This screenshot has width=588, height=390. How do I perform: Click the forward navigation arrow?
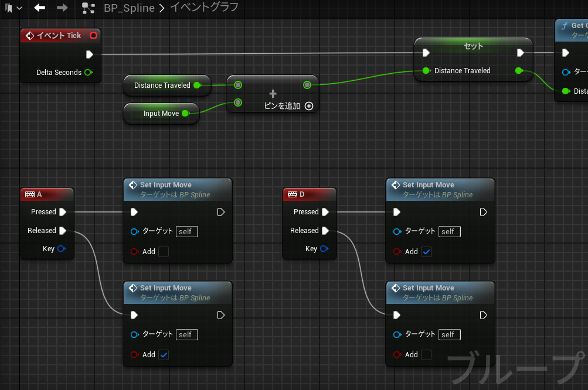pyautogui.click(x=62, y=8)
